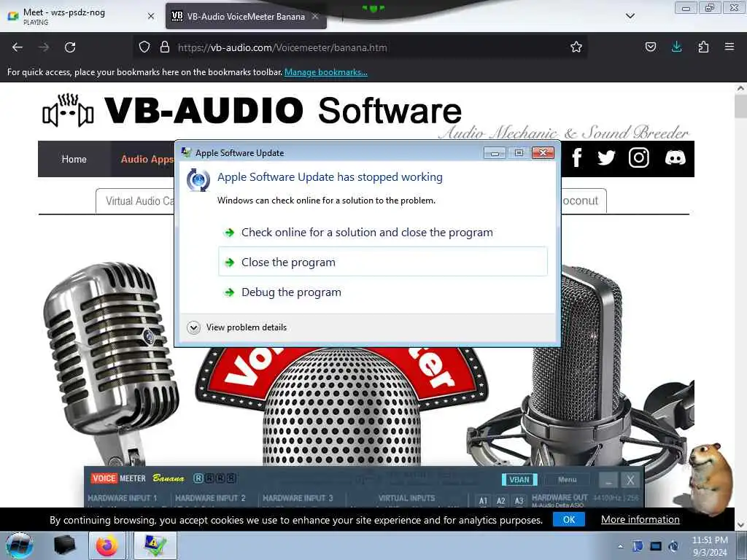Click the VBAN button in the Voicemeeter image
This screenshot has height=560, width=747.
coord(519,480)
